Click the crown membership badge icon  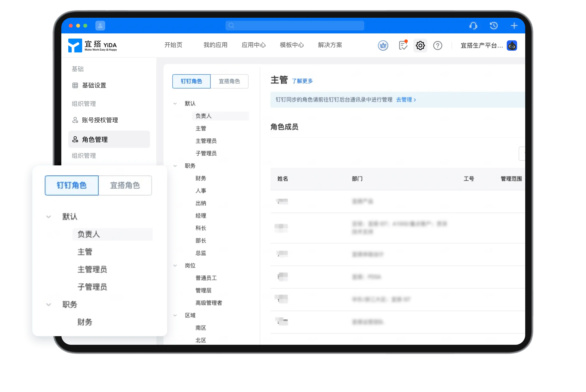click(383, 46)
